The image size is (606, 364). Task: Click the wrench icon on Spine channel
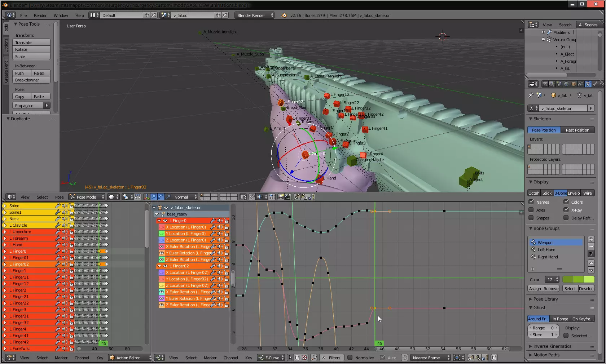[57, 206]
